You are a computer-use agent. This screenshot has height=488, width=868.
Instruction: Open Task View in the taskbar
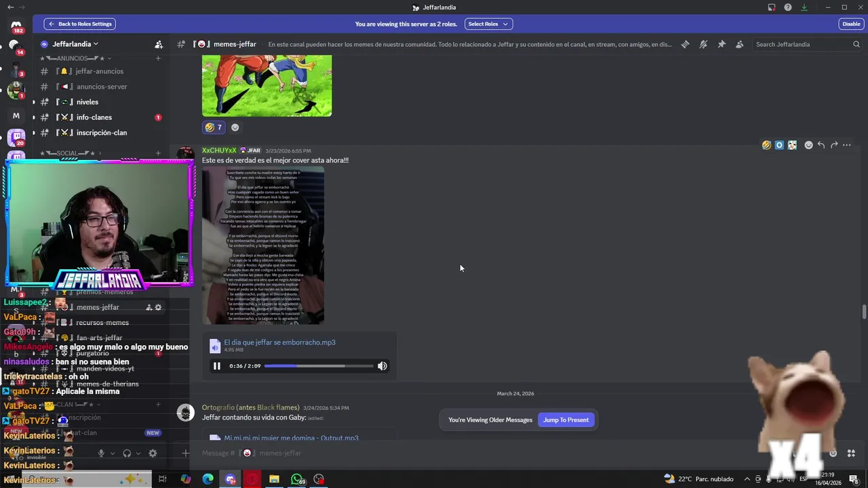click(163, 479)
